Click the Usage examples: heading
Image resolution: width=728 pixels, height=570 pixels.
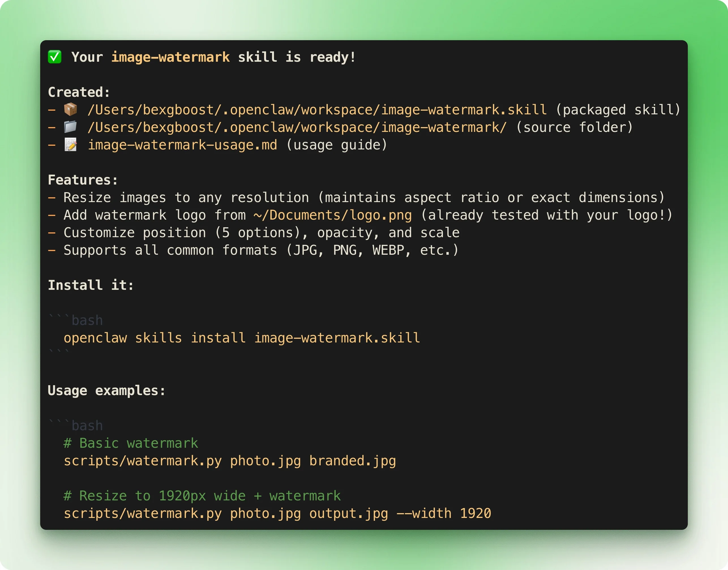(x=106, y=391)
